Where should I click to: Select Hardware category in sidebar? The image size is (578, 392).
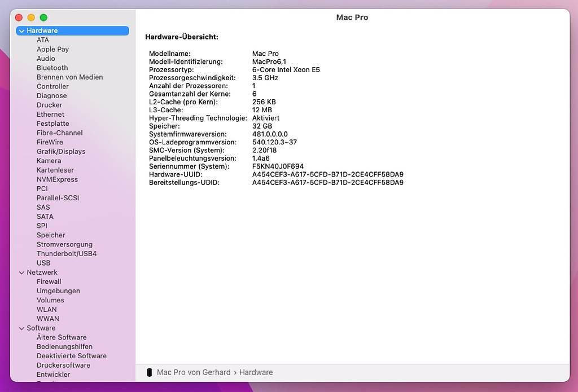[73, 30]
